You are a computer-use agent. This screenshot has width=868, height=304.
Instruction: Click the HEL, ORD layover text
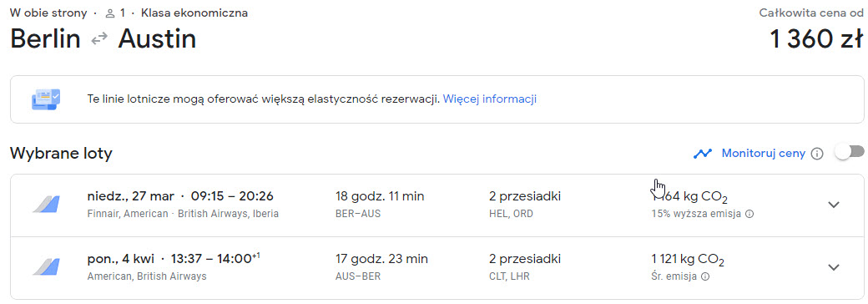click(511, 214)
